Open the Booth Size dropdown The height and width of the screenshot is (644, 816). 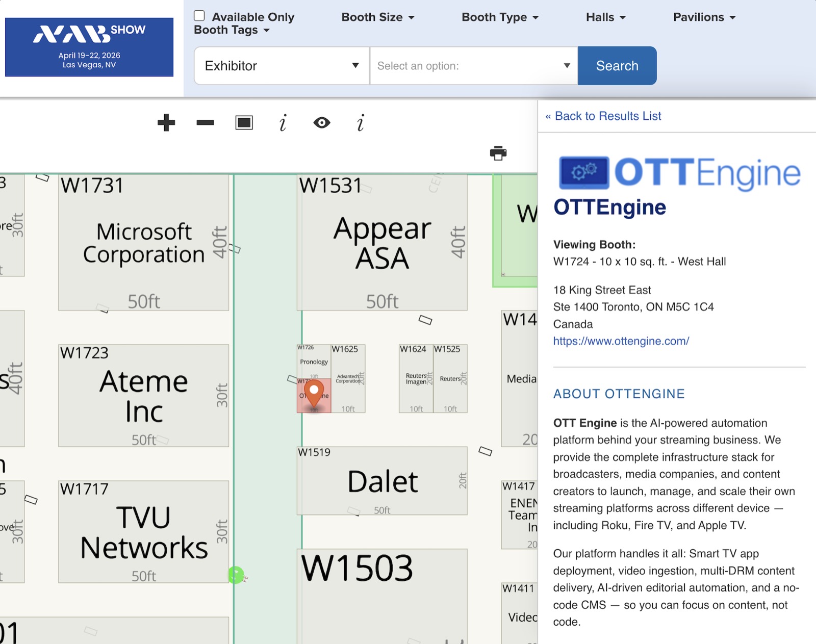pos(378,17)
